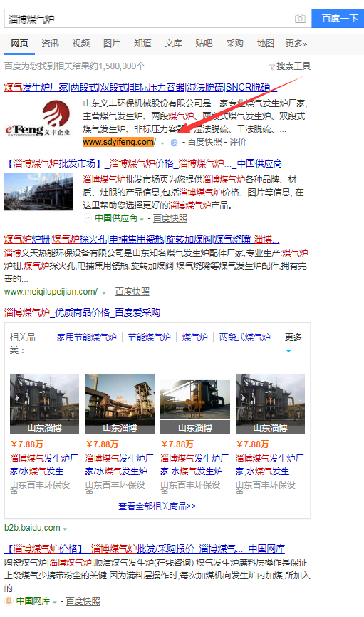This screenshot has height=617, width=364.
Task: Click the factory thumbnail of 中国供应商 result
Action: click(x=38, y=192)
